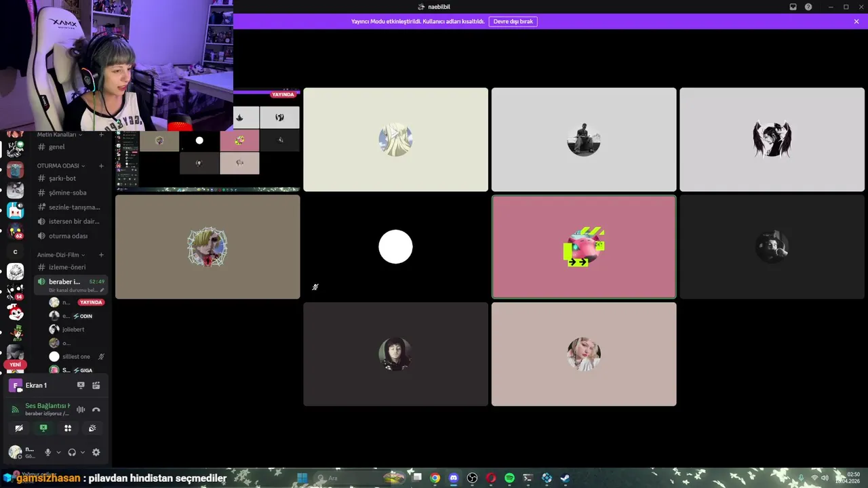Toggle screen share green button
Screen dimensions: 868x488
43,428
